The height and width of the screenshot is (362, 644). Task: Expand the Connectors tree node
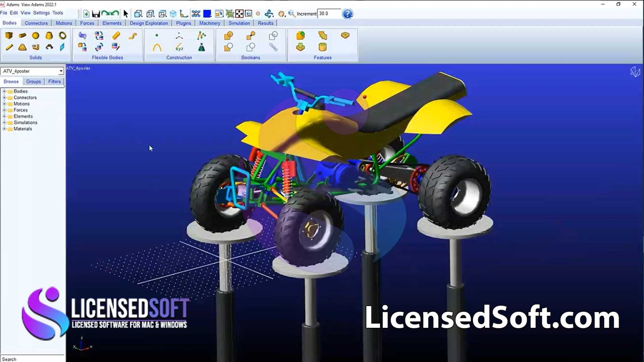[x=4, y=97]
